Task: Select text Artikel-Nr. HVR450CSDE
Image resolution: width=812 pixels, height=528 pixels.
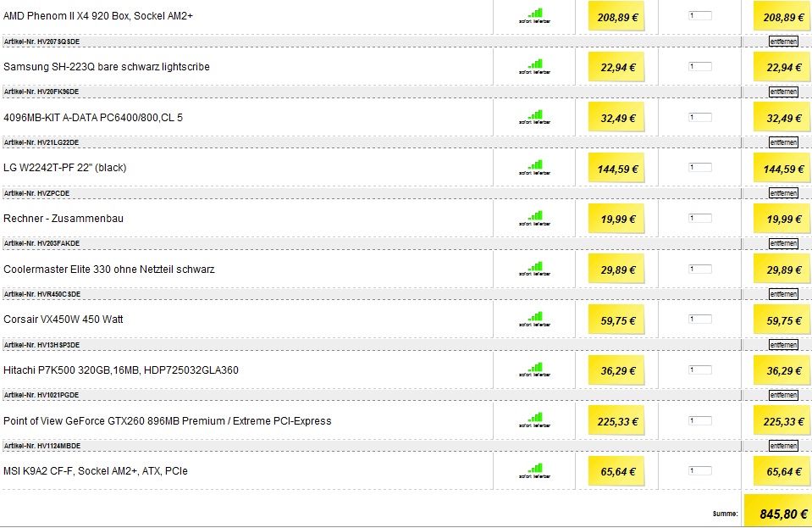Action: [42, 294]
